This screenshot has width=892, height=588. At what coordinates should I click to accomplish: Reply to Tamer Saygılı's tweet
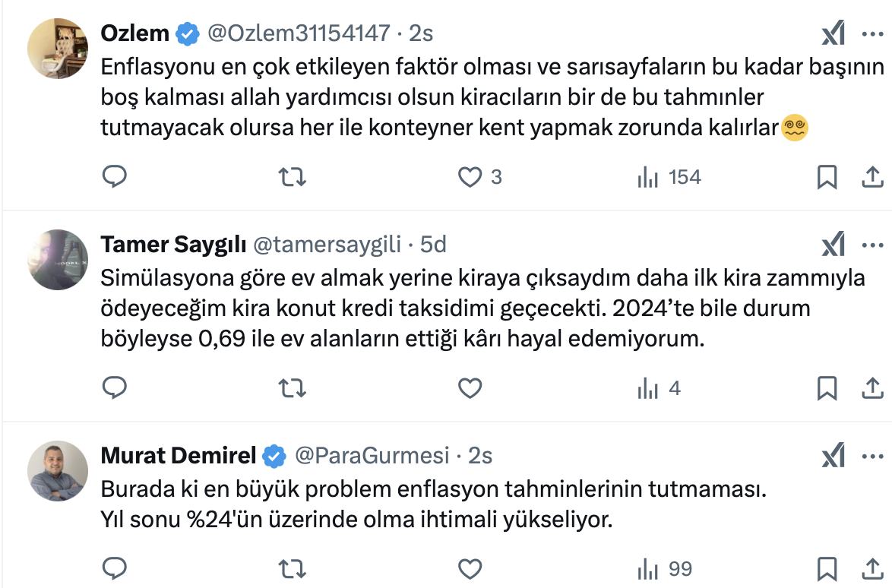pyautogui.click(x=114, y=388)
